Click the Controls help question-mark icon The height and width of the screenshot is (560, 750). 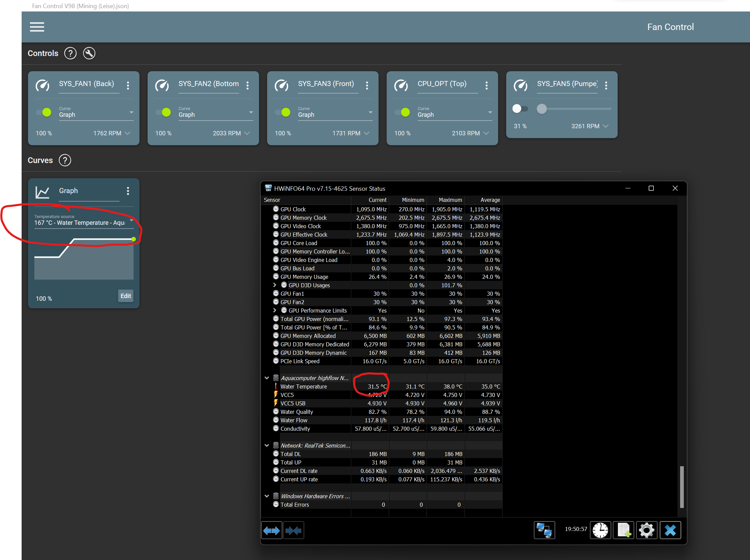point(70,53)
